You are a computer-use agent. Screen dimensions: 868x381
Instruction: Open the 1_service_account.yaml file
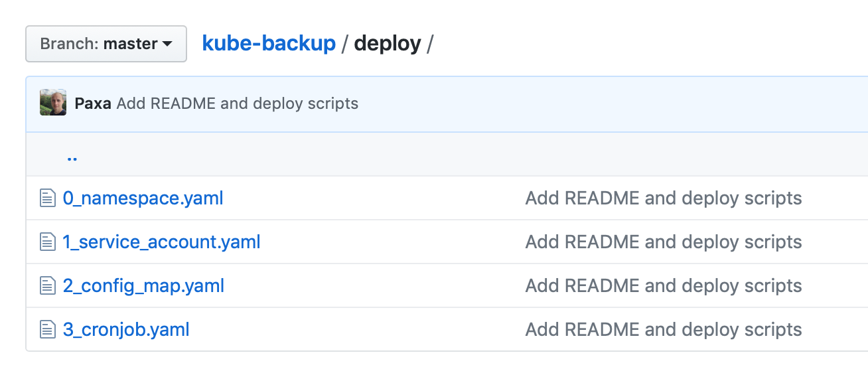(161, 242)
